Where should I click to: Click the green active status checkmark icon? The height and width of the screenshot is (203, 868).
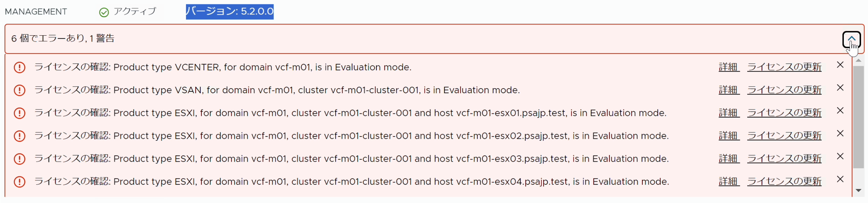pyautogui.click(x=104, y=12)
